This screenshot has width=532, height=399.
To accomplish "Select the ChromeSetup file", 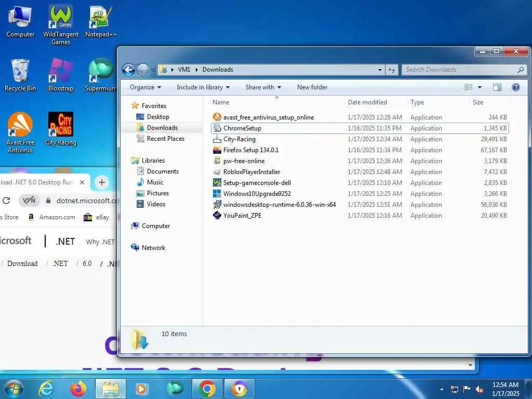I will click(x=242, y=128).
